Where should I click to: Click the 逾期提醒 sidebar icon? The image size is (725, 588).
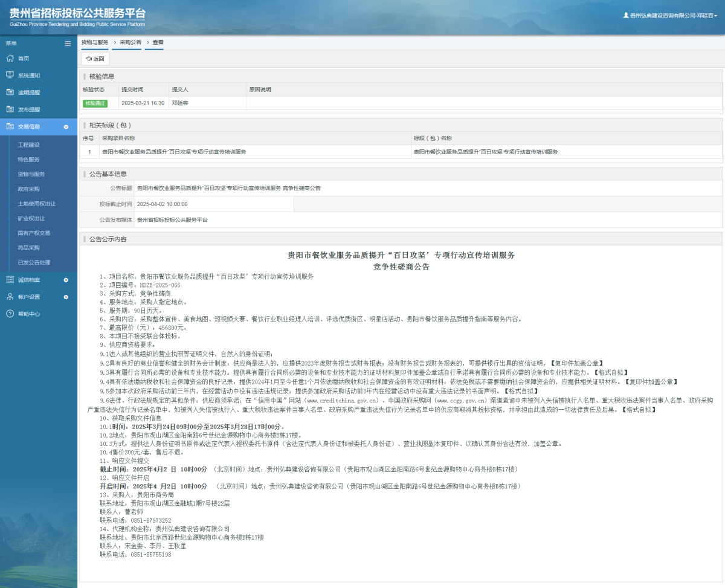10,92
